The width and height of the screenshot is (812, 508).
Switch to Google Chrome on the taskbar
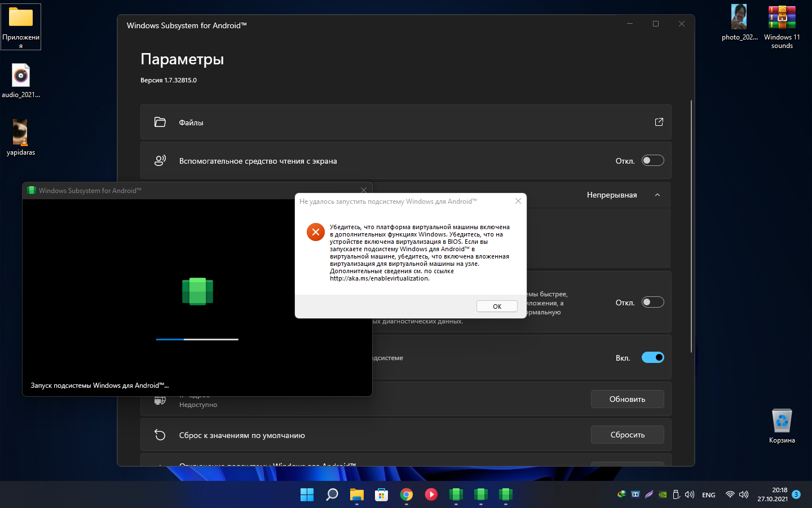407,494
